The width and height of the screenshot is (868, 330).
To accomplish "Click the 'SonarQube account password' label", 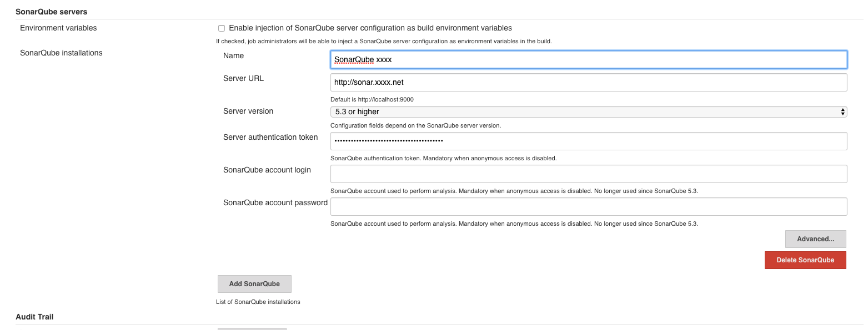I will click(x=275, y=202).
